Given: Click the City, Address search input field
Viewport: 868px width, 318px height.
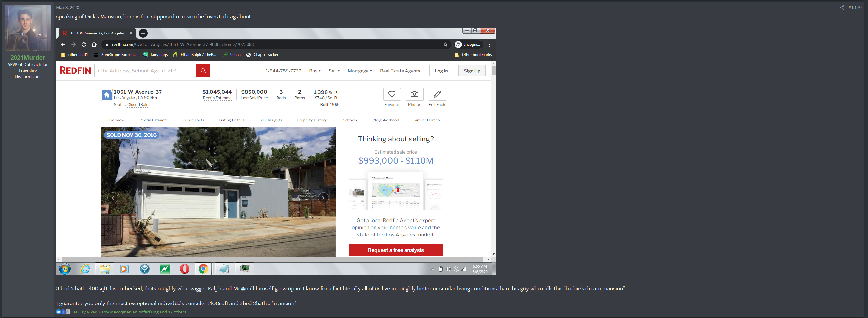Looking at the screenshot, I should [x=145, y=71].
